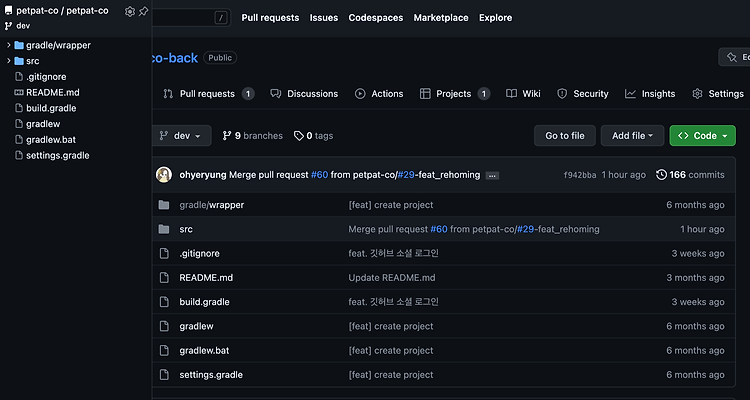This screenshot has width=750, height=400.
Task: Expand the gradle/wrapper folder in sidebar
Action: point(9,45)
